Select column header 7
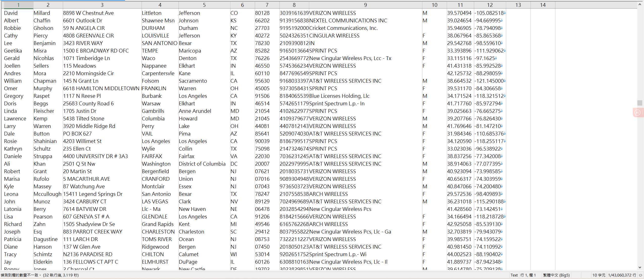 (267, 5)
